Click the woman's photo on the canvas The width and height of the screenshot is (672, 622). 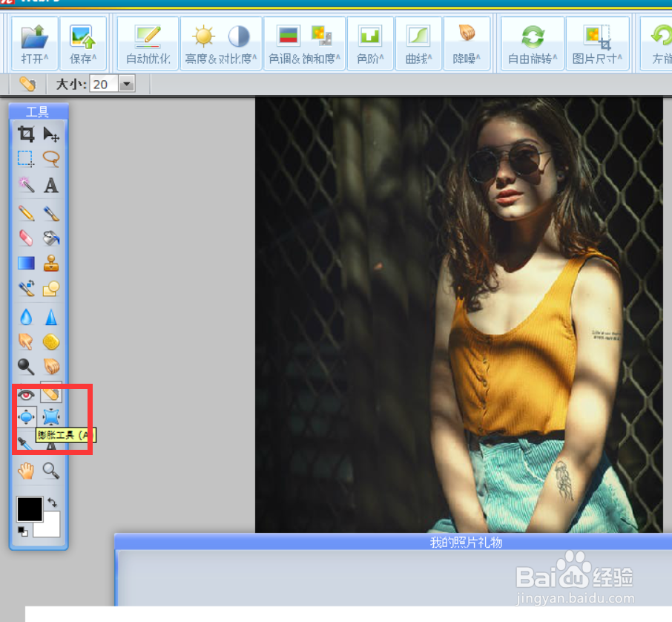pyautogui.click(x=459, y=315)
